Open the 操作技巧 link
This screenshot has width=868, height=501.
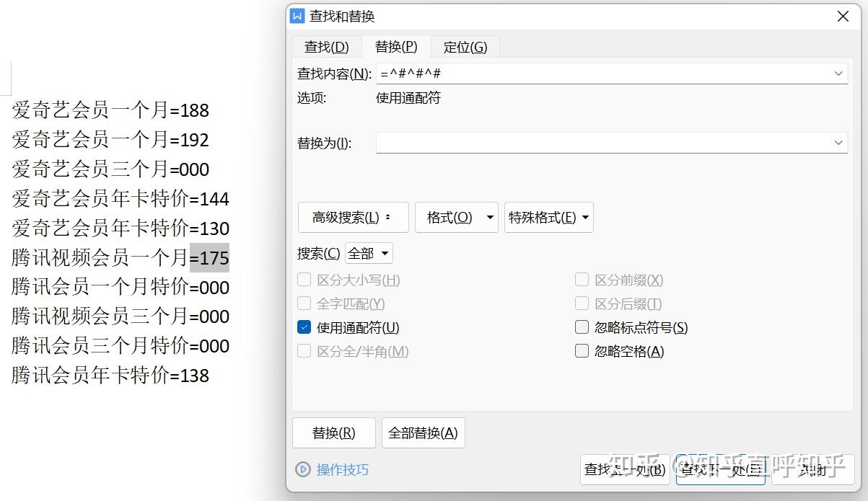pos(343,470)
